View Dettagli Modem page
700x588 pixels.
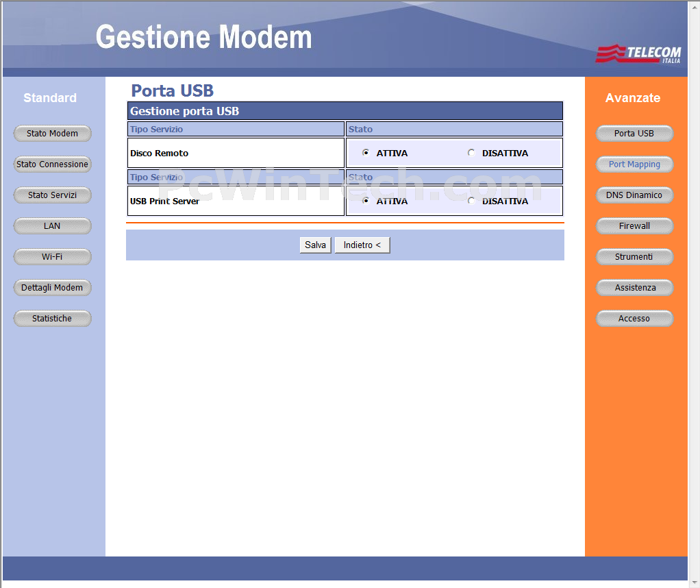52,287
